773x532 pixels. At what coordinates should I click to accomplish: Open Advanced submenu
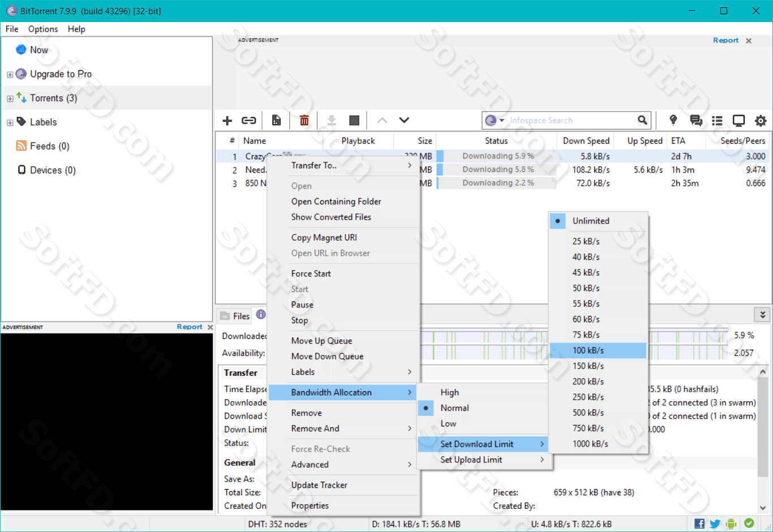click(343, 465)
